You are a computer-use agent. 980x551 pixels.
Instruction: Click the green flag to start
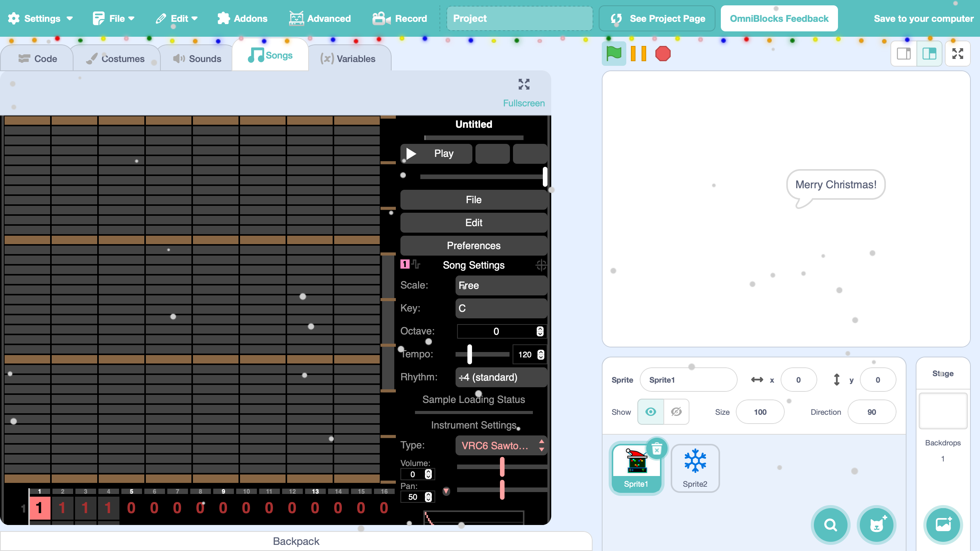(614, 54)
